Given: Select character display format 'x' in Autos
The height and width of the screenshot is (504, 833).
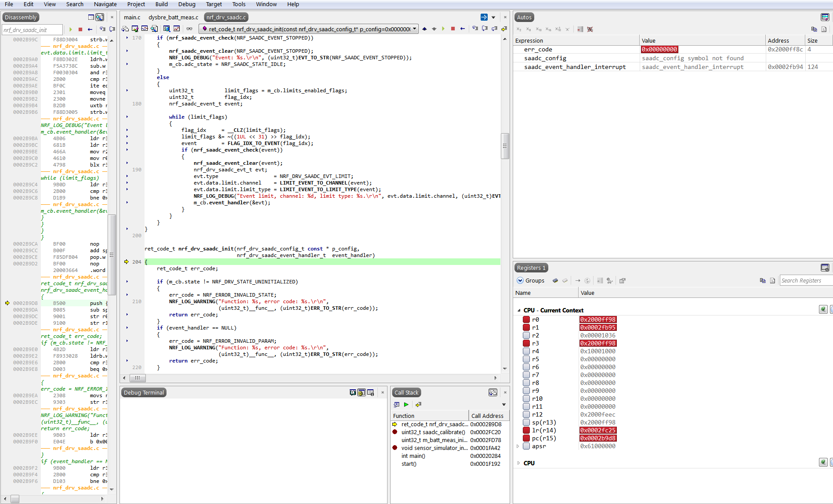Looking at the screenshot, I should click(x=567, y=29).
